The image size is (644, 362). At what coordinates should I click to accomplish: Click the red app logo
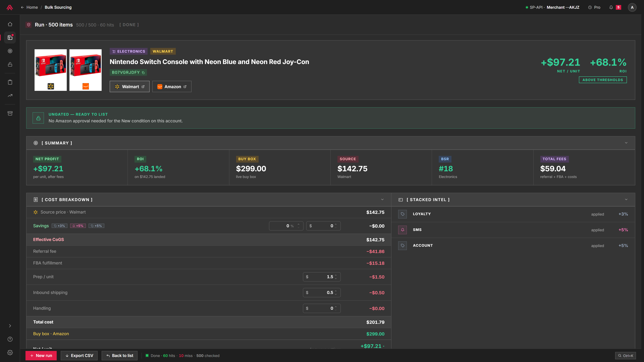[10, 7]
